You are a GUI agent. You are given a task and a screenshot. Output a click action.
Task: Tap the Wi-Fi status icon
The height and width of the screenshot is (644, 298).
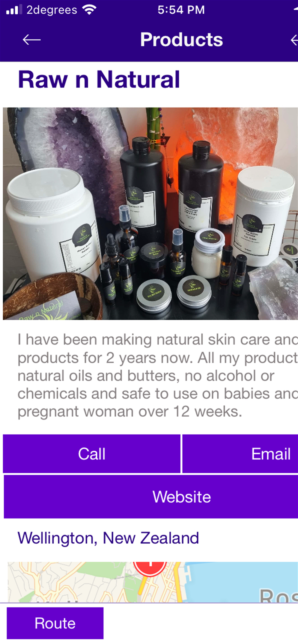pos(89,10)
